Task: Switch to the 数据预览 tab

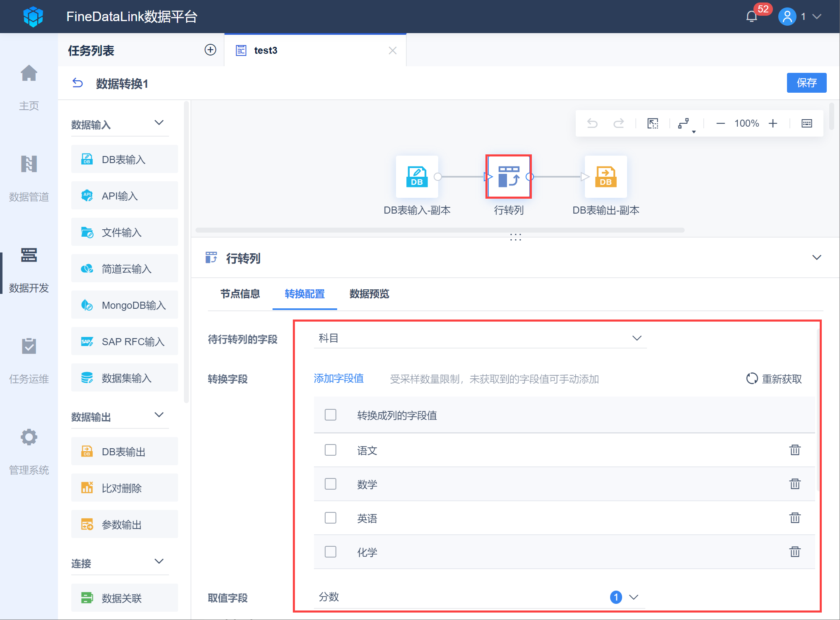Action: [x=369, y=294]
